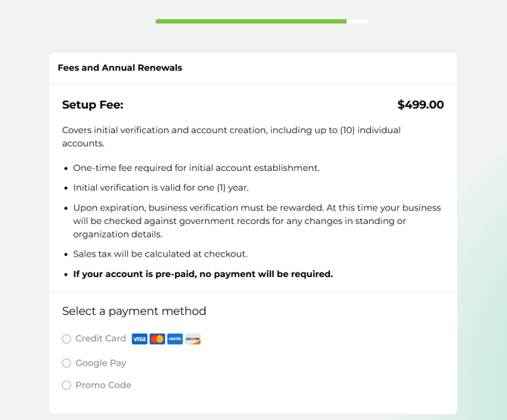The width and height of the screenshot is (507, 420).
Task: Pick the Promo Code radio button
Action: 67,385
